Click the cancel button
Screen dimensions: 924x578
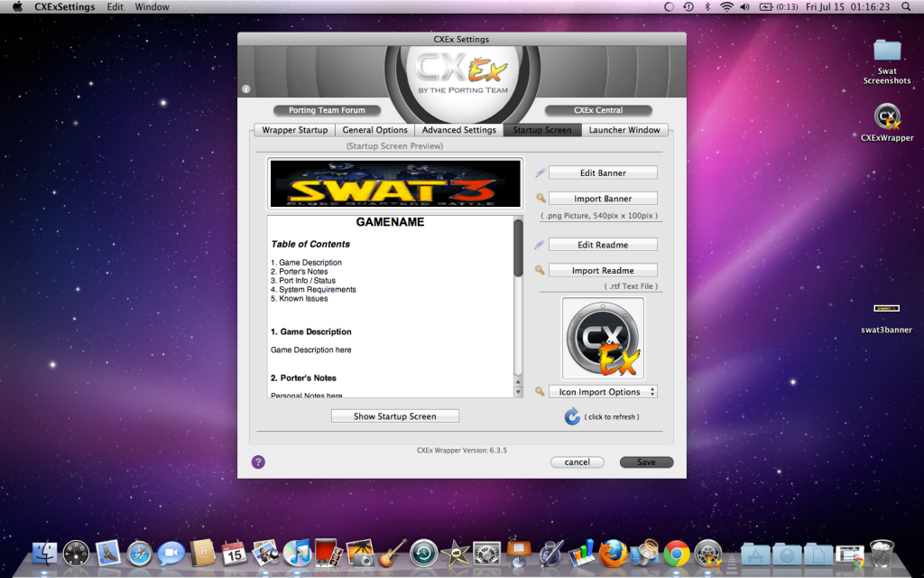[577, 462]
